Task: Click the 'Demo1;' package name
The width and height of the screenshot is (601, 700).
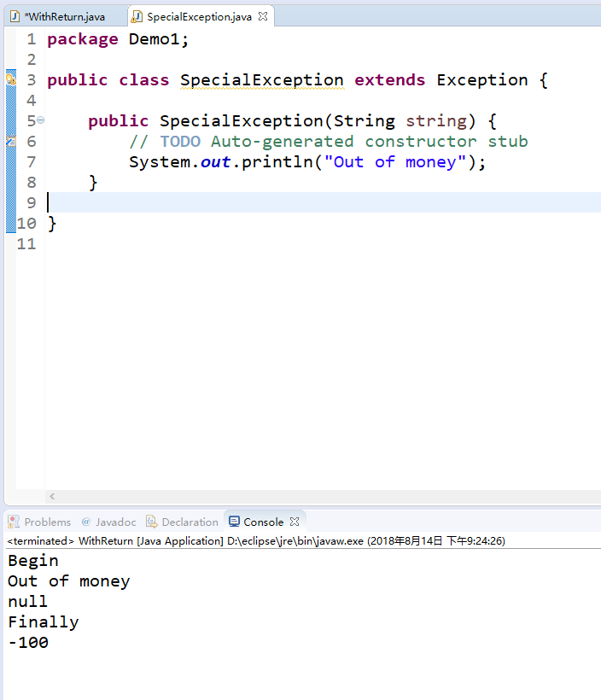Action: [x=159, y=39]
